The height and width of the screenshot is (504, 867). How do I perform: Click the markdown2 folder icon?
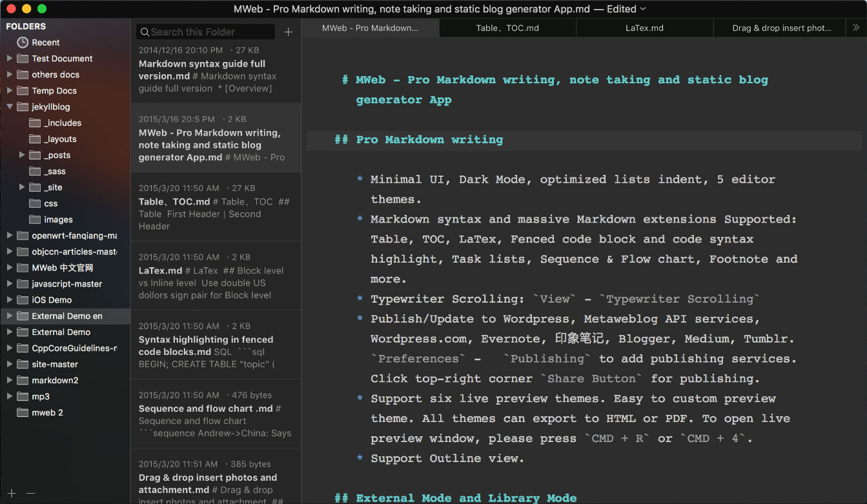pos(23,381)
